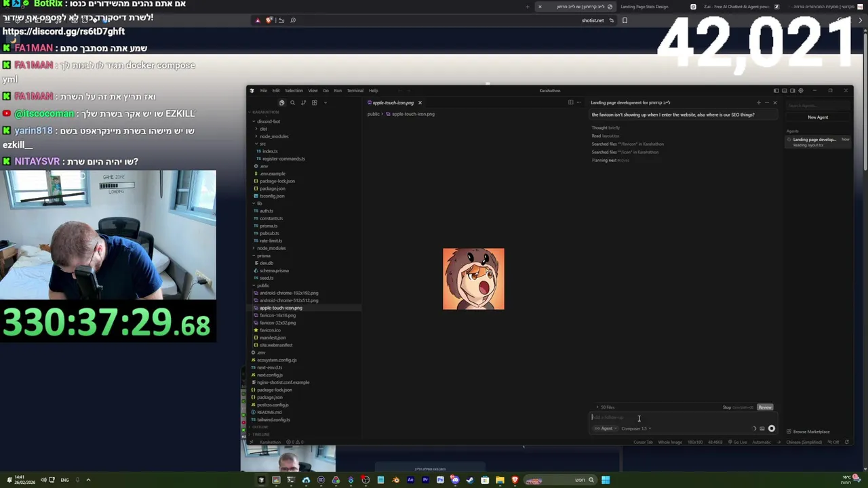Screen dimensions: 868x488
Task: Open the Agent mode dropdown
Action: pyautogui.click(x=606, y=428)
